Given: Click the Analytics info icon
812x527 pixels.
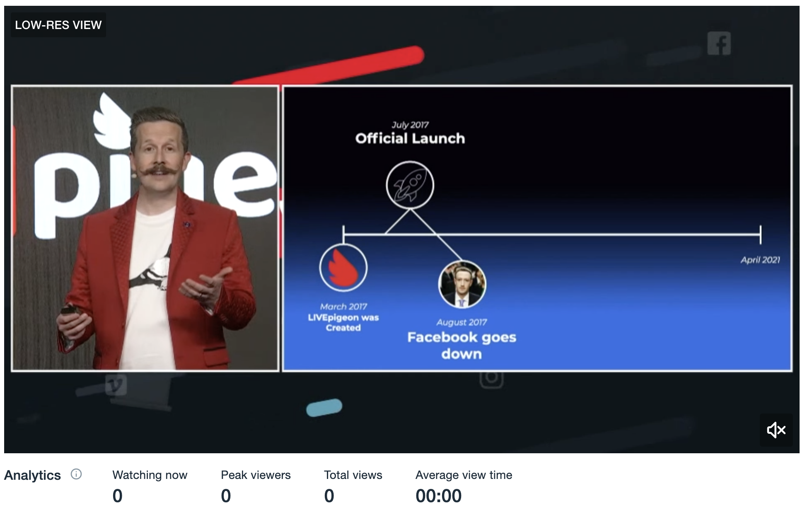Looking at the screenshot, I should (76, 474).
